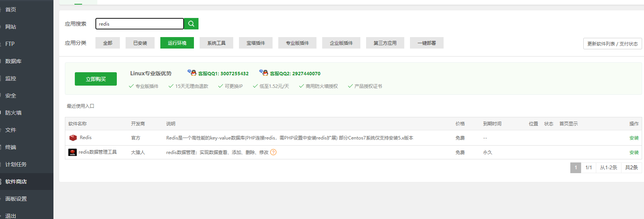644x219 pixels.
Task: Select the 运行环境 category tab
Action: click(177, 43)
